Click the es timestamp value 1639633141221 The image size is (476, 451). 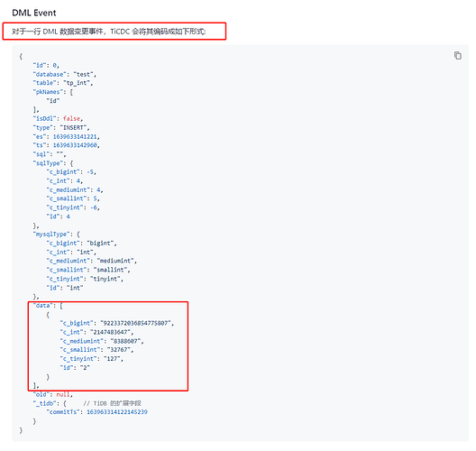point(75,137)
